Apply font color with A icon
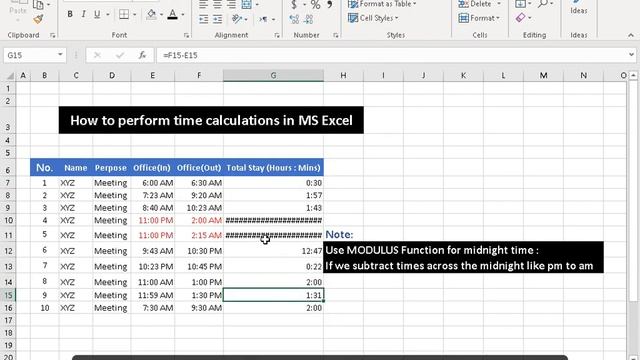This screenshot has width=640, height=360. click(x=173, y=14)
